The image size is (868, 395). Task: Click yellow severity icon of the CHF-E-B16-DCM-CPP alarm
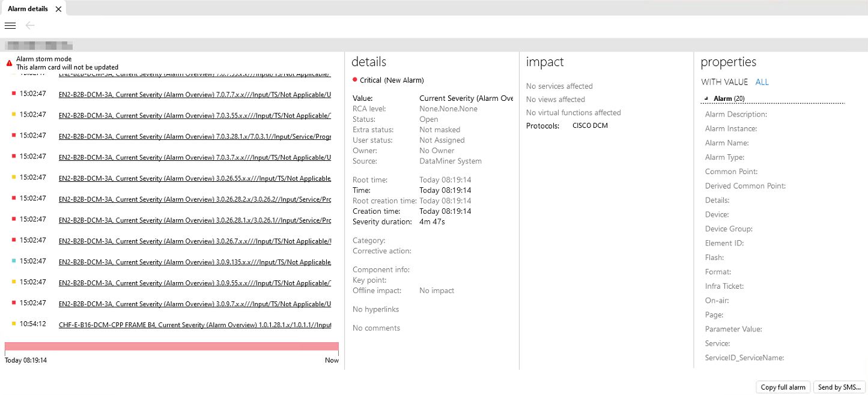click(x=14, y=324)
